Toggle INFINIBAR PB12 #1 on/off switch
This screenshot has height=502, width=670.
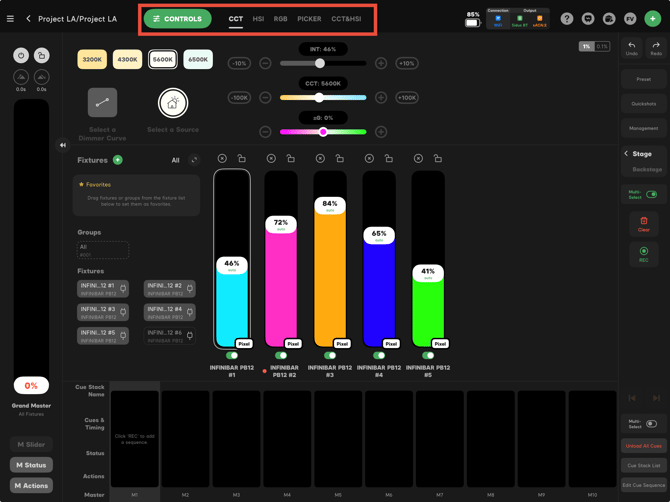pyautogui.click(x=232, y=355)
